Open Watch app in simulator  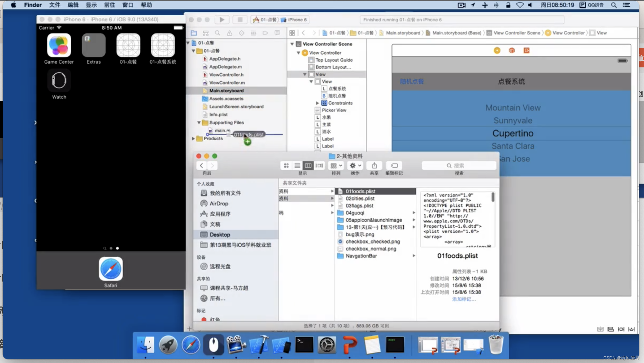coord(59,80)
